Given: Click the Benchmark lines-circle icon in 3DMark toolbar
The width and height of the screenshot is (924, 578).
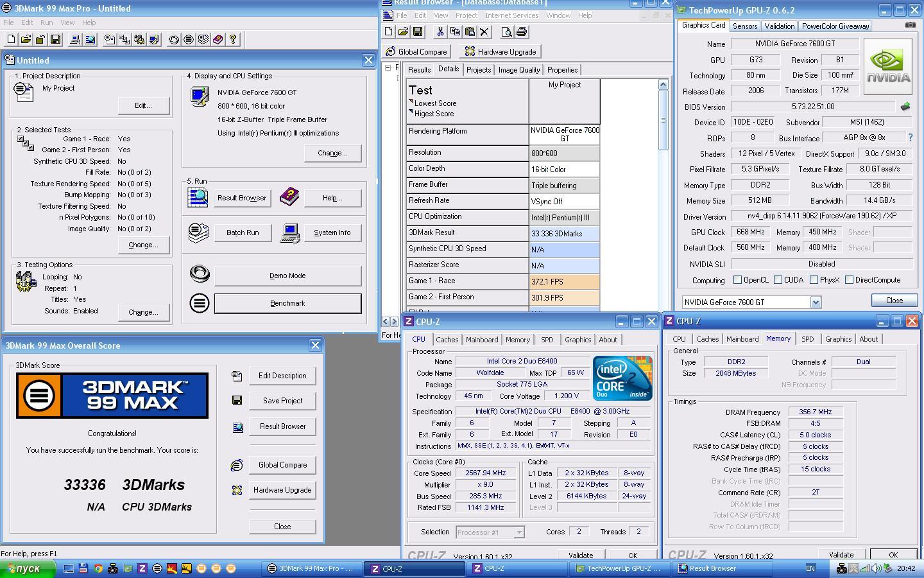Looking at the screenshot, I should pyautogui.click(x=189, y=40).
